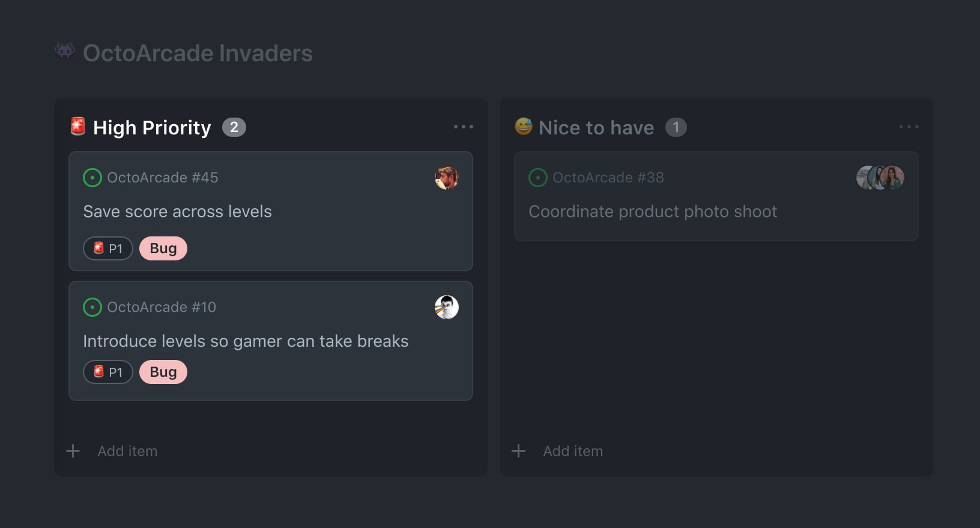
Task: Click open issue status icon on OctoArcade #10
Action: pyautogui.click(x=92, y=307)
